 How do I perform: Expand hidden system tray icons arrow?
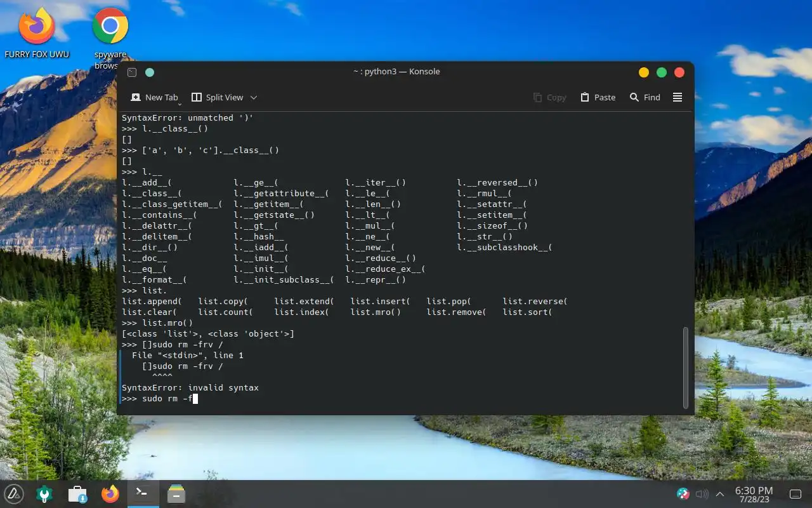coord(720,494)
